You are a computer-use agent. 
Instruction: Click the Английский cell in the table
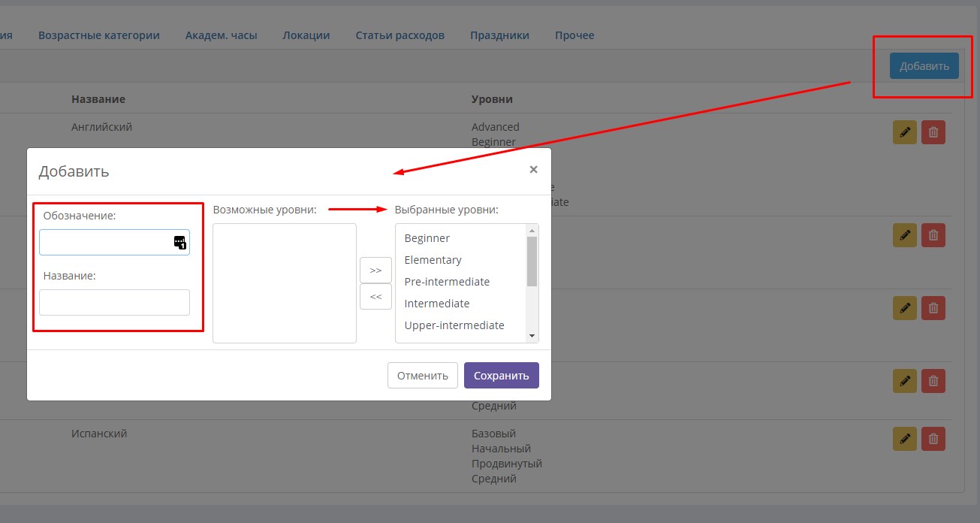(101, 127)
